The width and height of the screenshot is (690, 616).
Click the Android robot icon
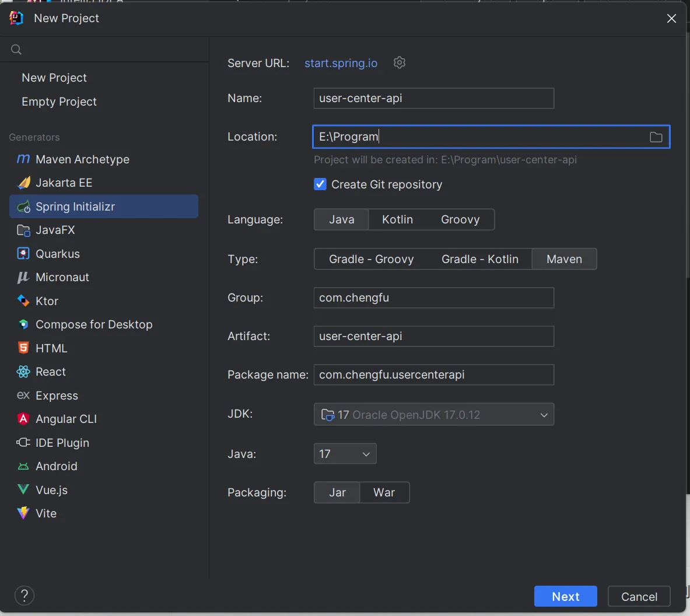tap(23, 466)
